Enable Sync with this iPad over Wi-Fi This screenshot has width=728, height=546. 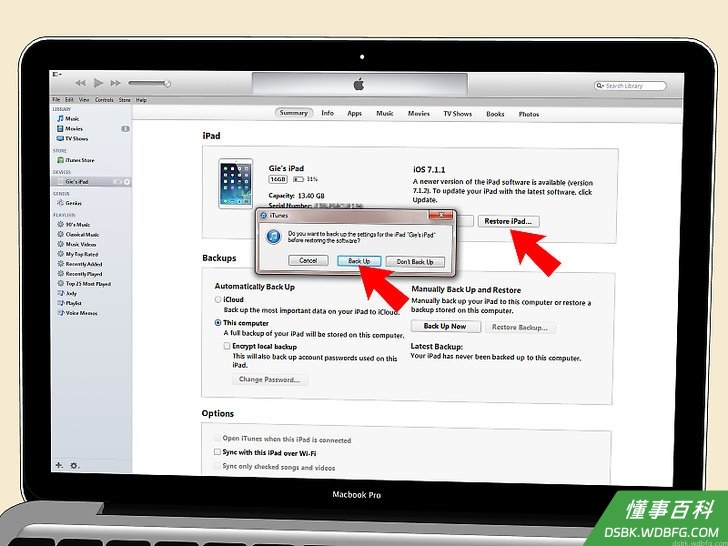click(x=217, y=452)
